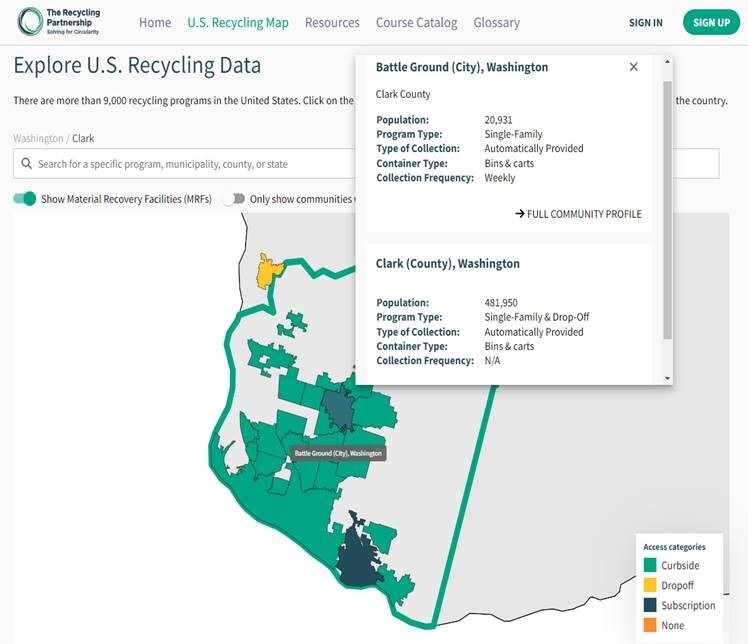The width and height of the screenshot is (748, 644).
Task: Open U.S. Recycling Map tab
Action: pyautogui.click(x=238, y=22)
